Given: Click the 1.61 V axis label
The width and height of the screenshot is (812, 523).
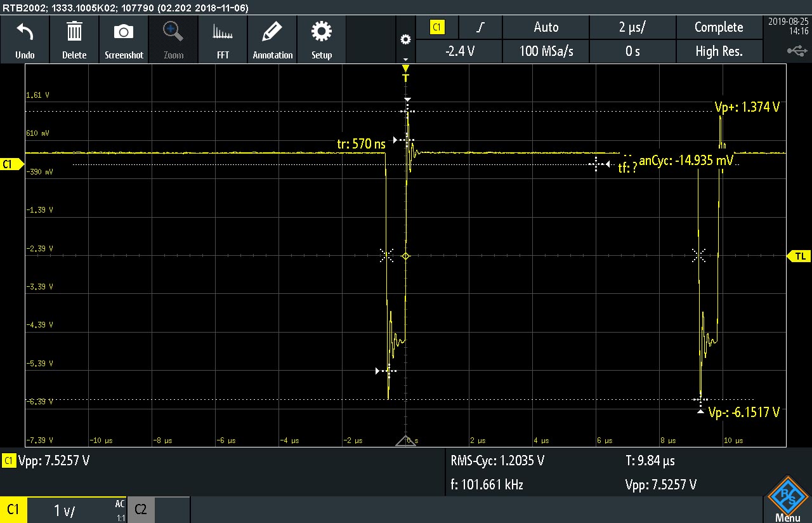Looking at the screenshot, I should coord(37,95).
